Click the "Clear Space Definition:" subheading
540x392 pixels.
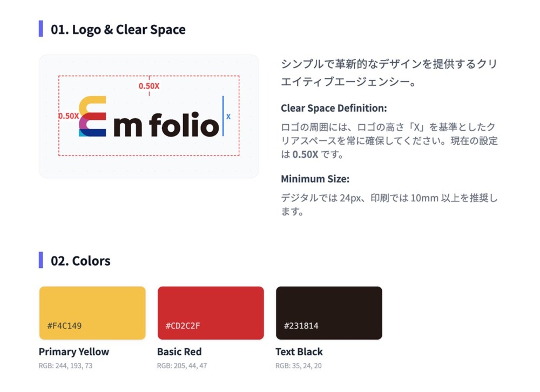(334, 108)
